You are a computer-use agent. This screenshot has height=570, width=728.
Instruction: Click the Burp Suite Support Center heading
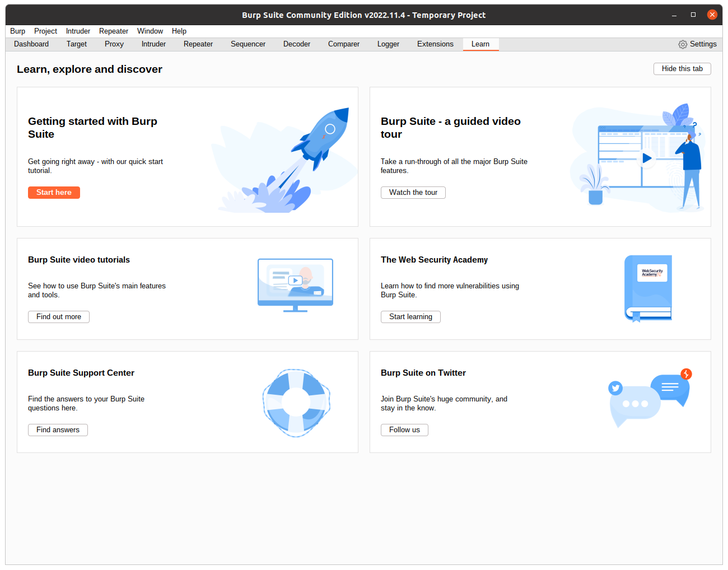pyautogui.click(x=81, y=373)
